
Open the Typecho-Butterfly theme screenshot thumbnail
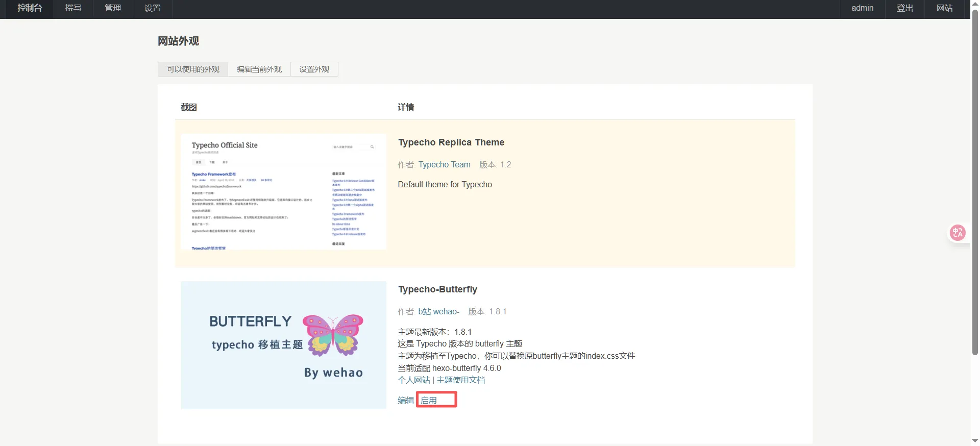pos(283,345)
